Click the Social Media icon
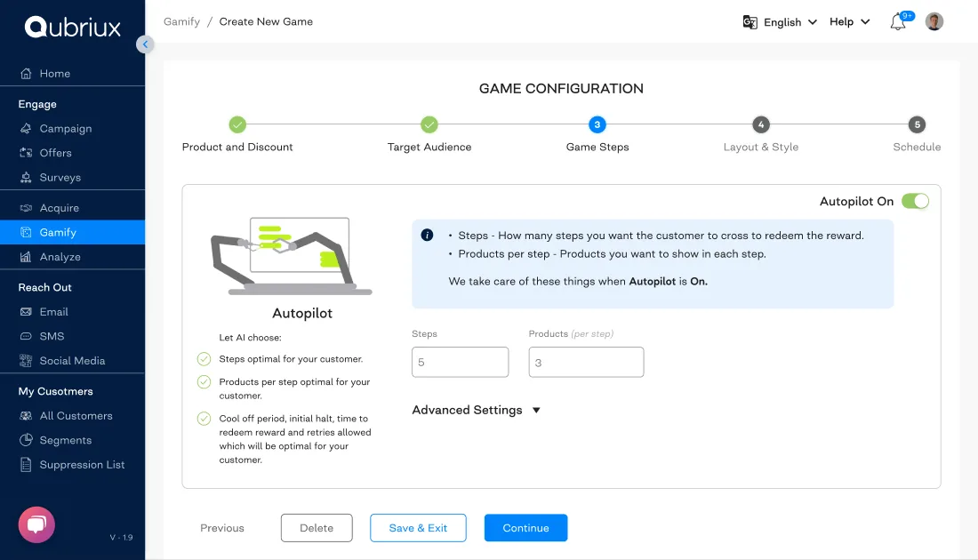 [26, 361]
